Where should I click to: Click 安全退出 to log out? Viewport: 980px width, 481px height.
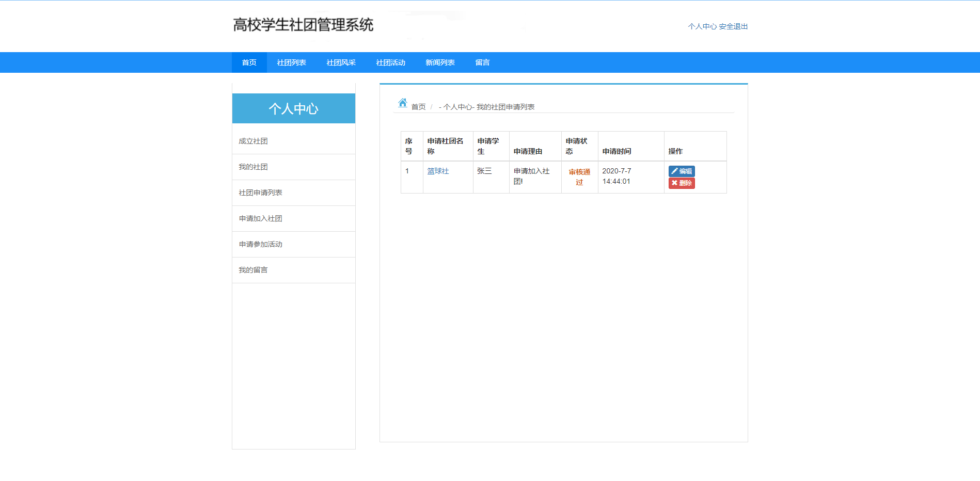click(733, 26)
